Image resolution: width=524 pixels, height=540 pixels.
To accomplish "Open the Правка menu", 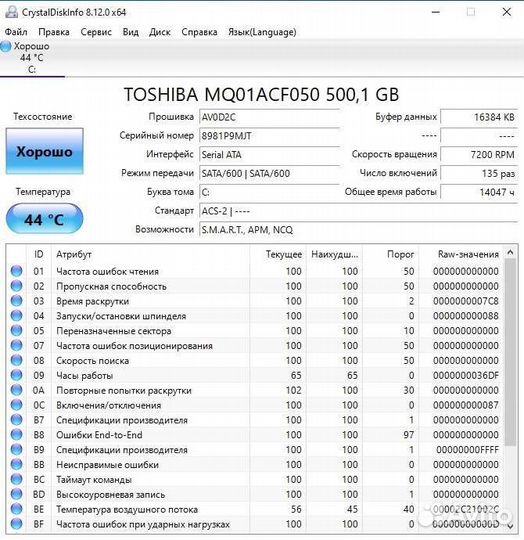I will point(54,32).
